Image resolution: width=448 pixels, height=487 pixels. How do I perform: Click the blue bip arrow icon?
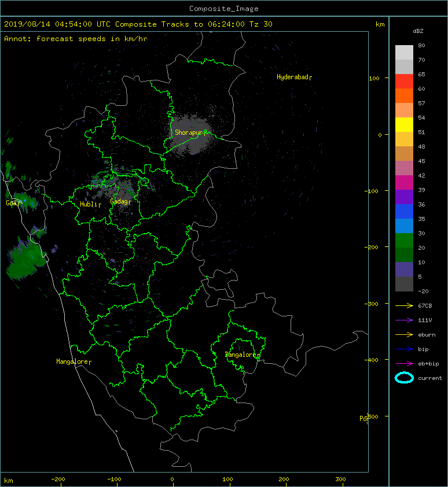(404, 349)
